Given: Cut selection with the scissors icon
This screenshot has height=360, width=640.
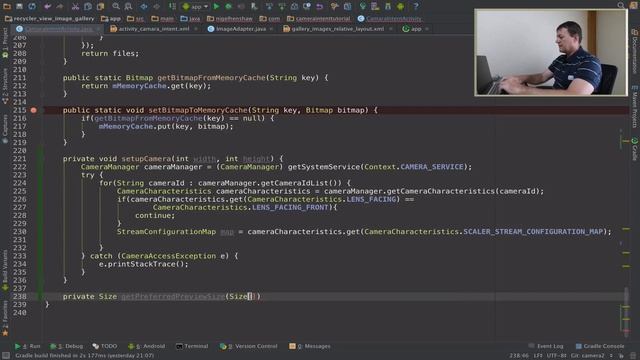Looking at the screenshot, I should tap(75, 6).
